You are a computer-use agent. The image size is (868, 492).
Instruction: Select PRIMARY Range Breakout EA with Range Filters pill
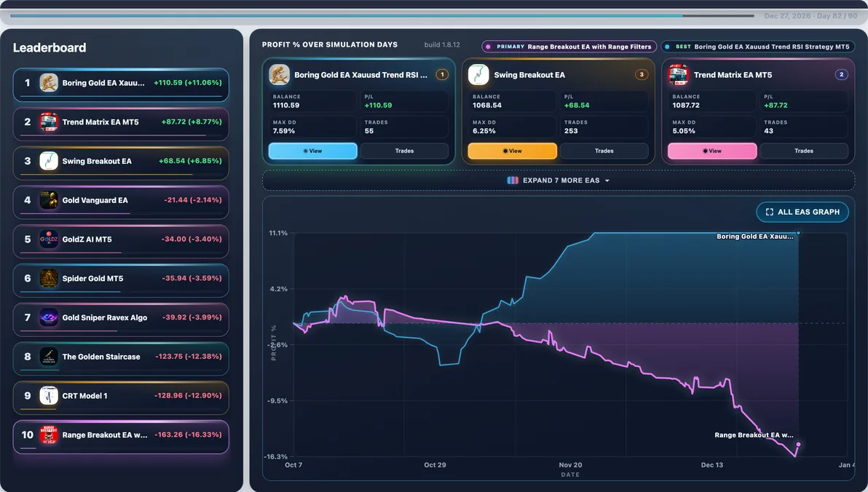coord(569,47)
